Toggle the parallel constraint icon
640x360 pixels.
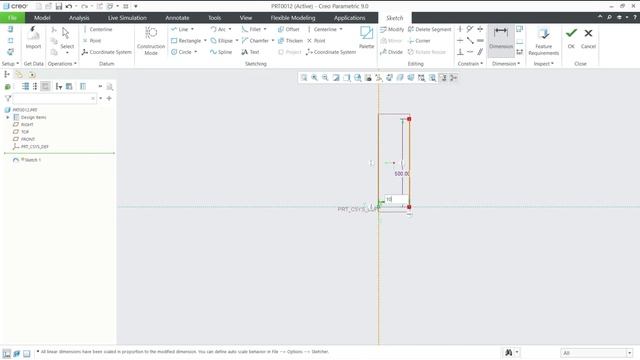[480, 52]
